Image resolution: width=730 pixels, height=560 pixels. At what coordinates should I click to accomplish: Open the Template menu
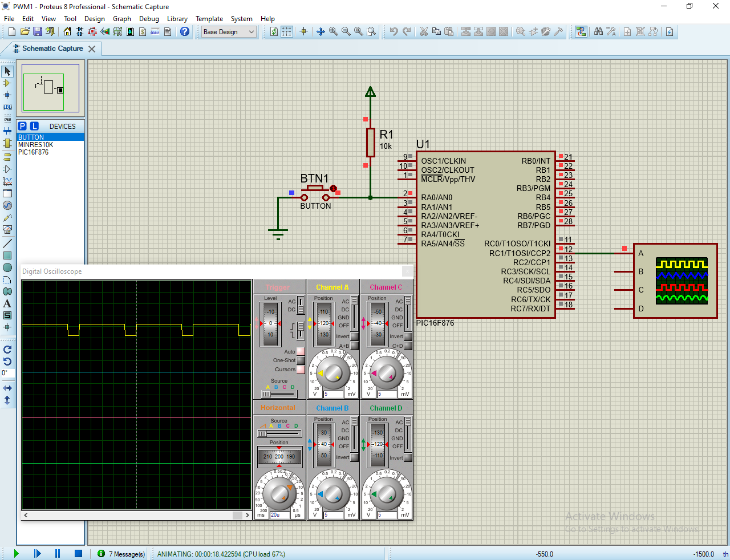[x=209, y=19]
